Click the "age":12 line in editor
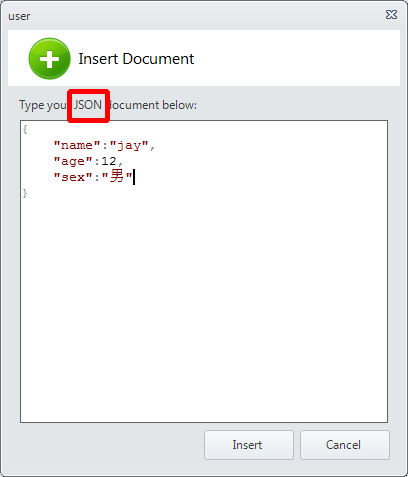This screenshot has height=477, width=408. pos(88,161)
